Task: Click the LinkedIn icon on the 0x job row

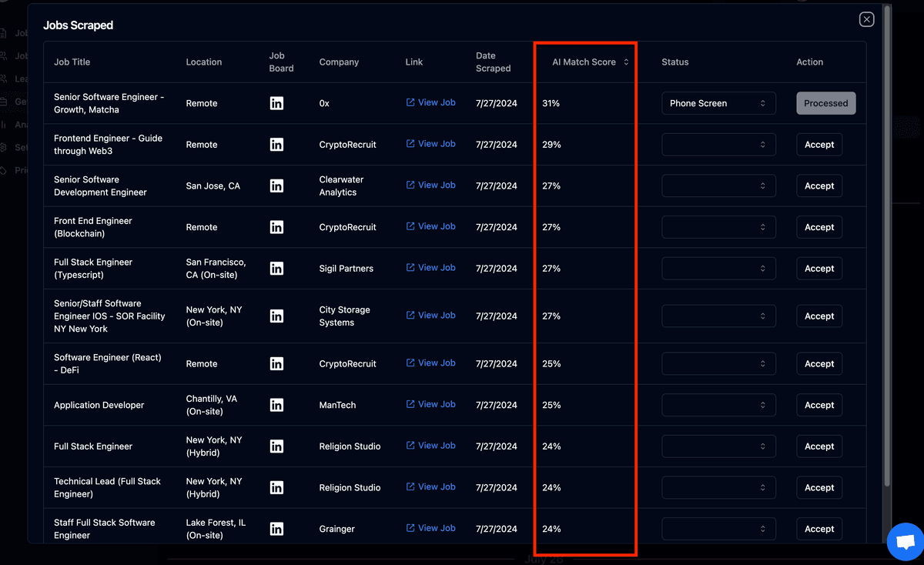Action: [x=276, y=102]
